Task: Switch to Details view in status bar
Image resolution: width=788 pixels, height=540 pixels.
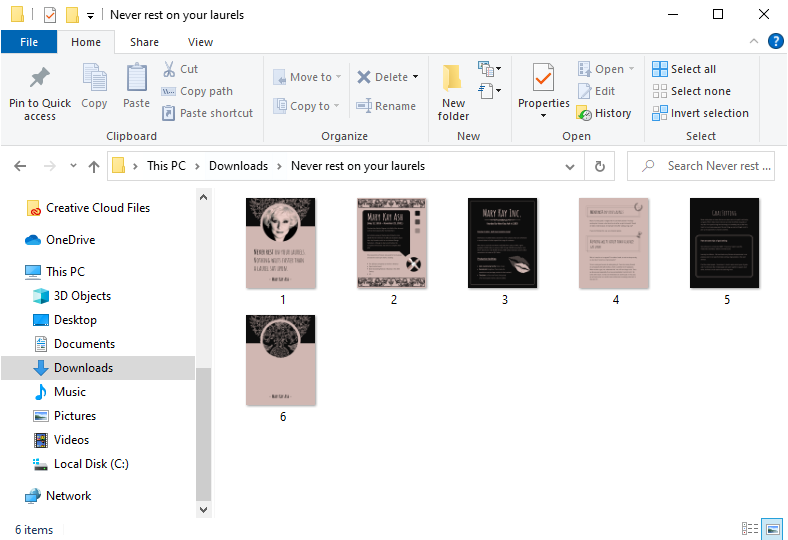Action: point(750,529)
